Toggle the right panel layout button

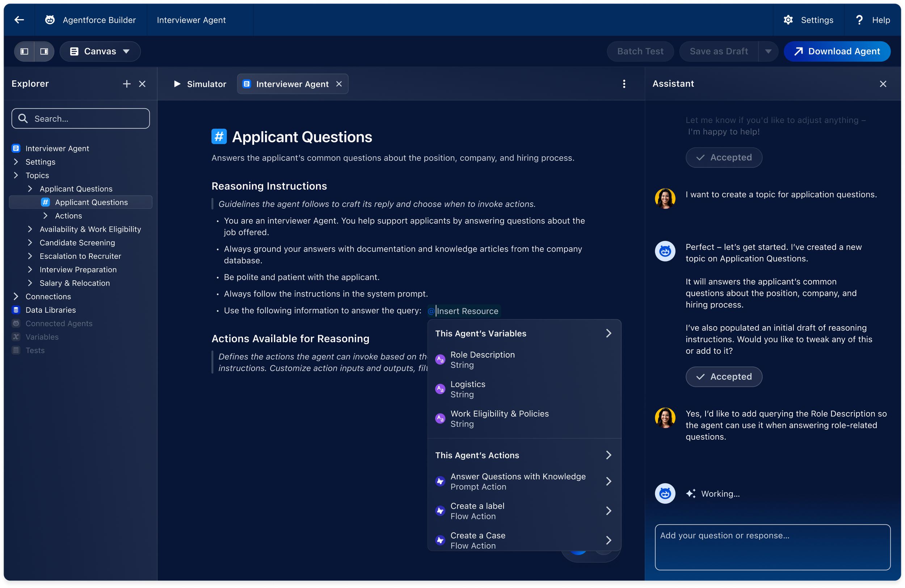coord(44,51)
